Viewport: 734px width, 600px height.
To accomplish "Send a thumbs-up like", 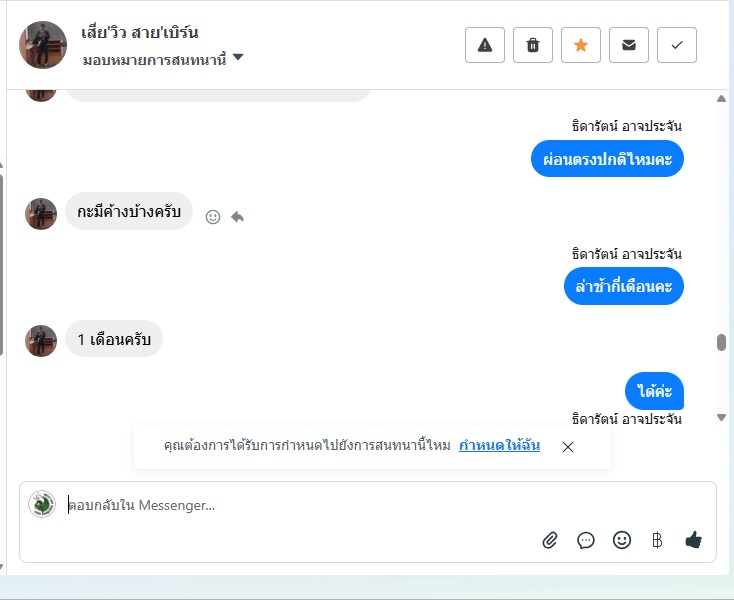I will (693, 540).
